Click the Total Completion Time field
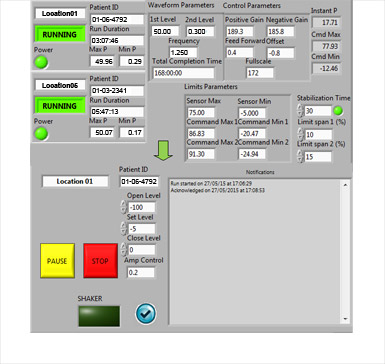The width and height of the screenshot is (385, 364). (183, 73)
